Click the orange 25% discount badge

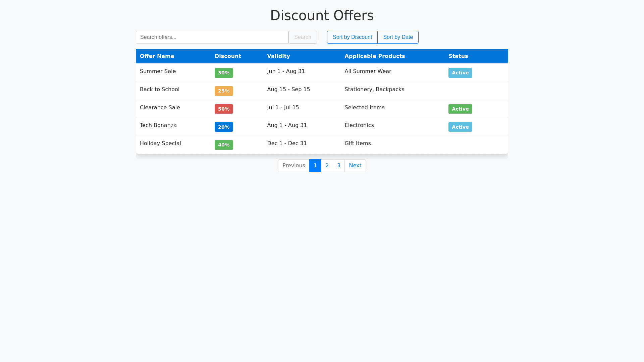pyautogui.click(x=224, y=91)
